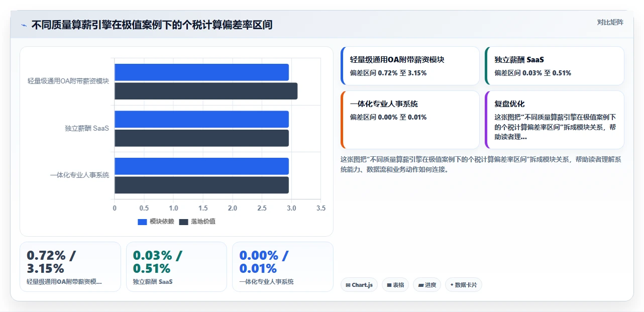
Task: Click the 轻量级通用OA附带薪资模块 y-axis label
Action: [68, 81]
